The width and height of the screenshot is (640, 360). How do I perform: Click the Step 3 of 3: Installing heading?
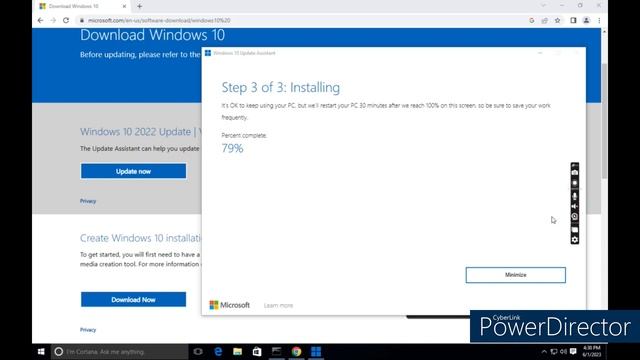[x=280, y=87]
